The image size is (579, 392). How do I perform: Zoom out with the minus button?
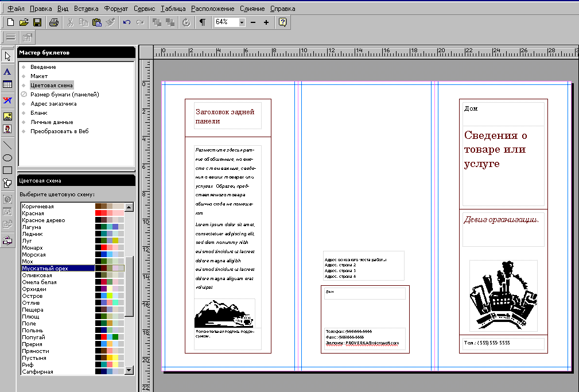253,22
